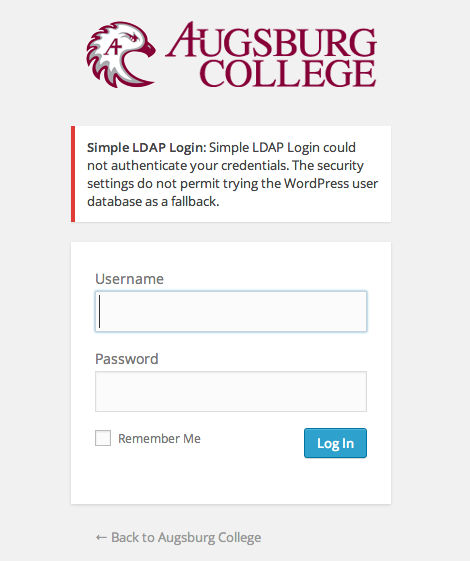Image resolution: width=470 pixels, height=561 pixels.
Task: Click the left arrow before Back to Augsburg
Action: pos(101,537)
